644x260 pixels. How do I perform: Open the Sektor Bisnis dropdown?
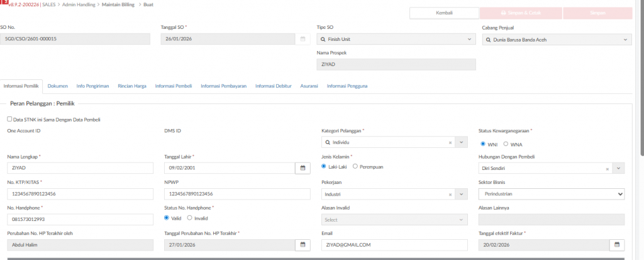[x=620, y=195]
